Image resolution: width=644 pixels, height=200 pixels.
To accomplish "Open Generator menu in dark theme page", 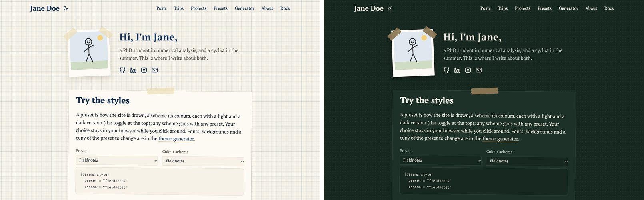I will [568, 8].
